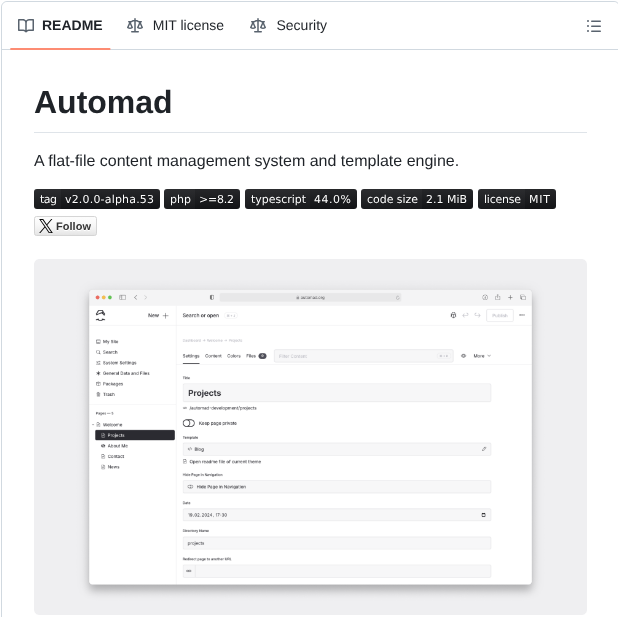Click the plus icon next to New
This screenshot has height=617, width=618.
point(166,315)
